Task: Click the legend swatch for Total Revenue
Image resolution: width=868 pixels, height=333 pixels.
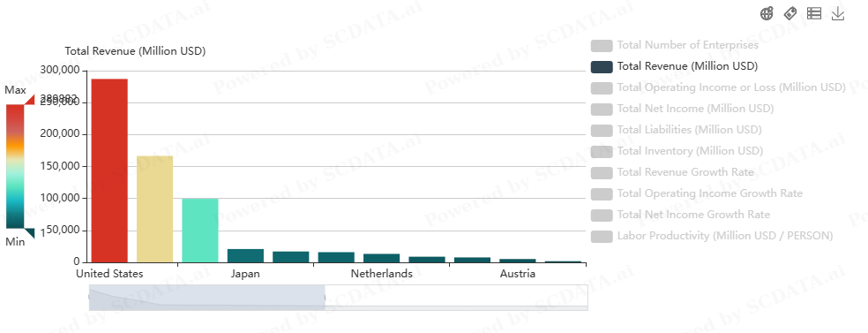Action: click(602, 66)
